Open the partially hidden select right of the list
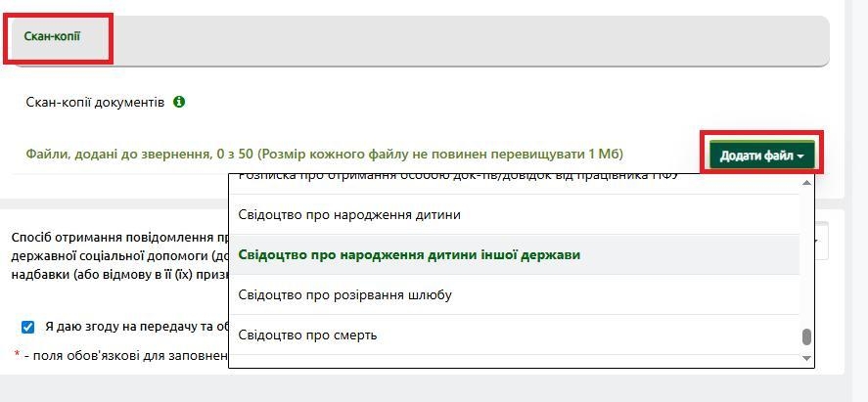The width and height of the screenshot is (868, 402). tap(822, 241)
